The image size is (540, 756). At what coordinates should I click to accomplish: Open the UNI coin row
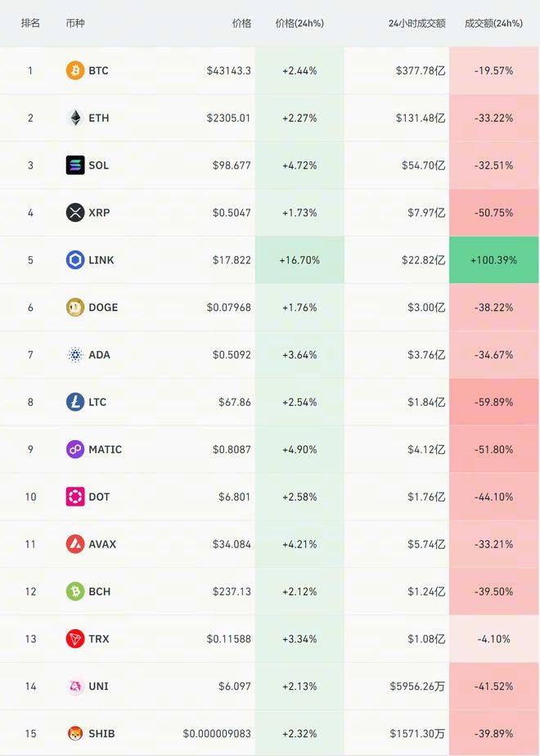tap(270, 686)
